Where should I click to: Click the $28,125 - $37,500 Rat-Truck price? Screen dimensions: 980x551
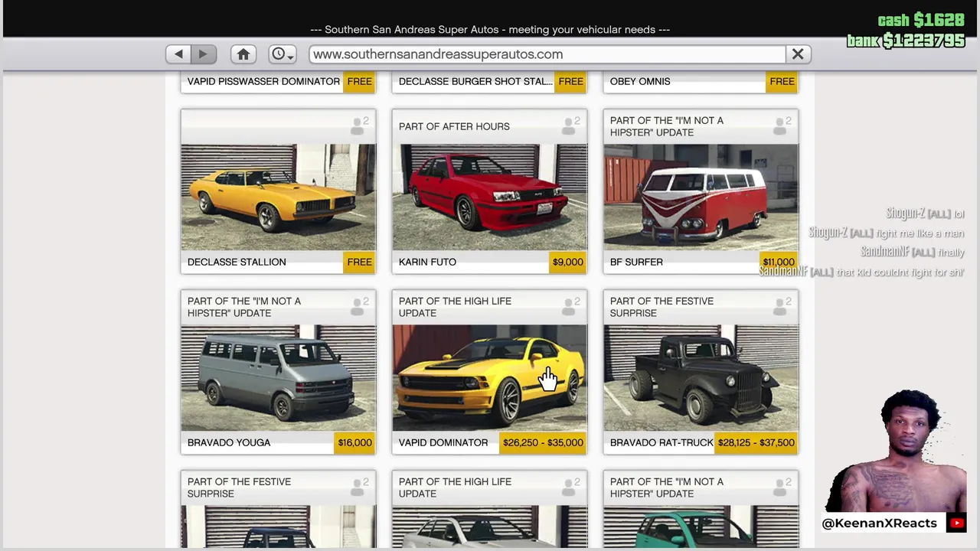pyautogui.click(x=756, y=442)
